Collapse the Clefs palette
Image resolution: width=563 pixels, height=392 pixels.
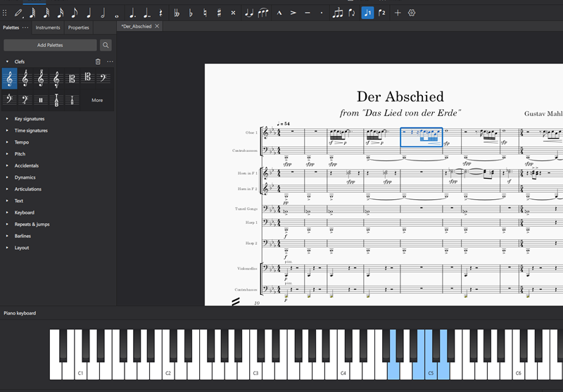[8, 62]
